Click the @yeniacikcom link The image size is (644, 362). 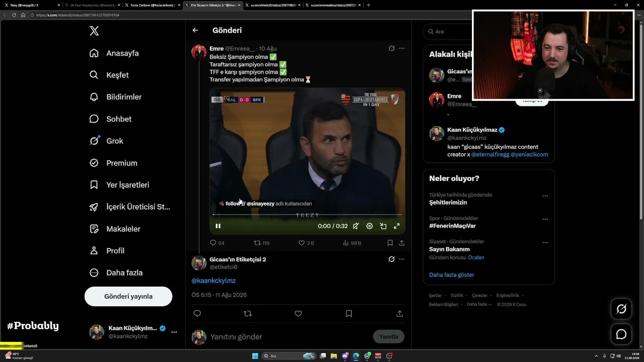(x=529, y=154)
